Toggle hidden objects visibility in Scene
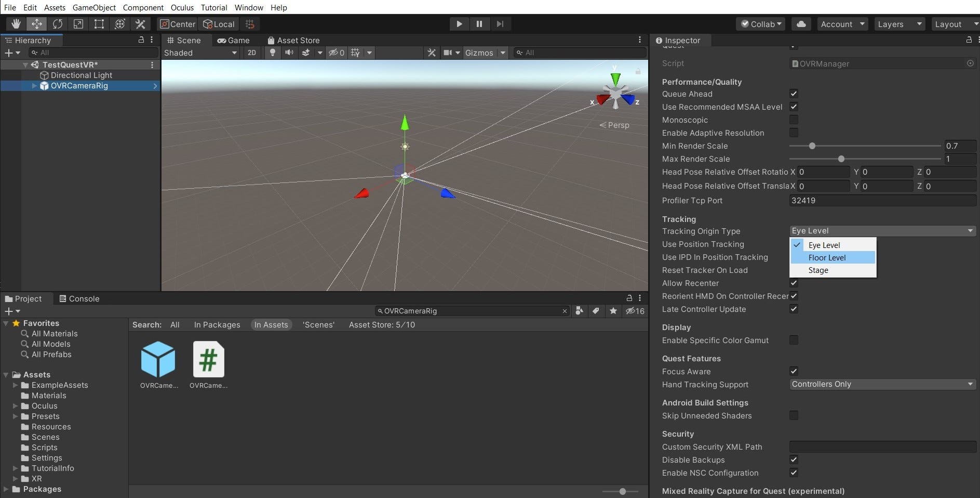Viewport: 980px width, 498px height. click(x=336, y=53)
